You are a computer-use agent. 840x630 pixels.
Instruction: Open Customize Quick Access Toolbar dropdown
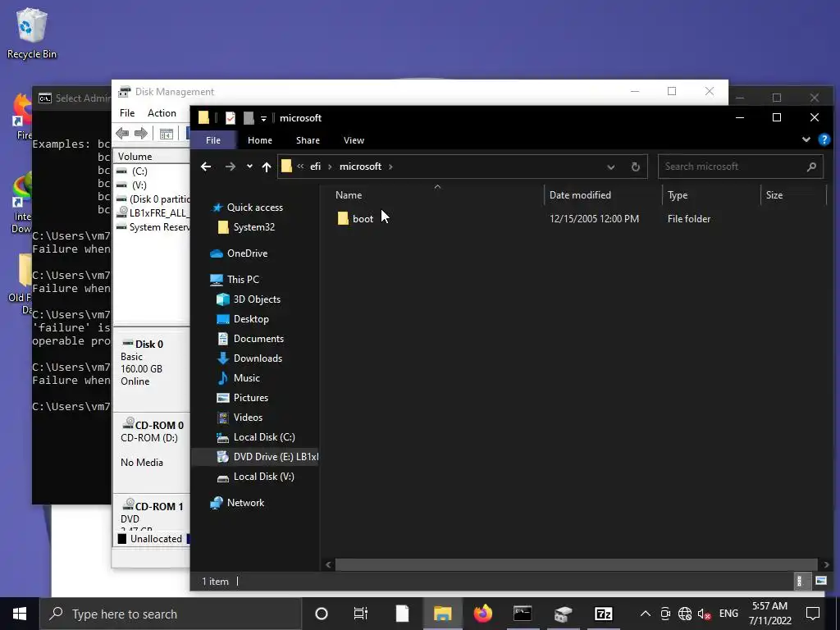(x=263, y=118)
